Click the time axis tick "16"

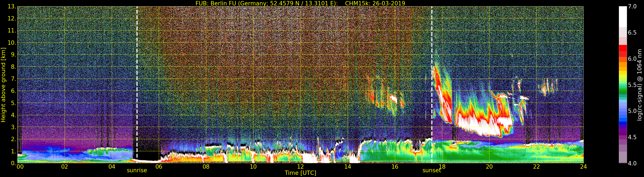395,167
